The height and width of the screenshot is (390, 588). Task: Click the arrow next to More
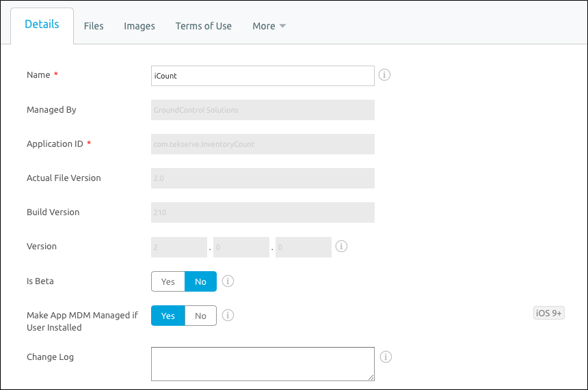(x=283, y=26)
